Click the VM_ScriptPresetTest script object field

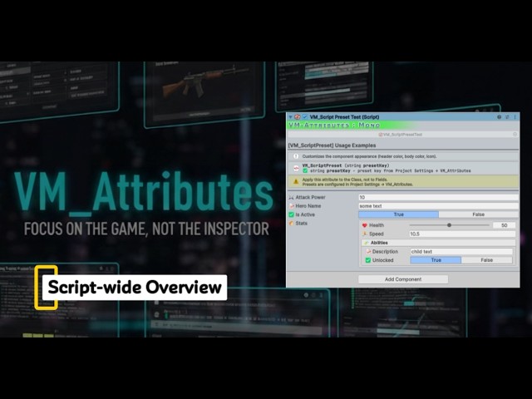[x=402, y=135]
